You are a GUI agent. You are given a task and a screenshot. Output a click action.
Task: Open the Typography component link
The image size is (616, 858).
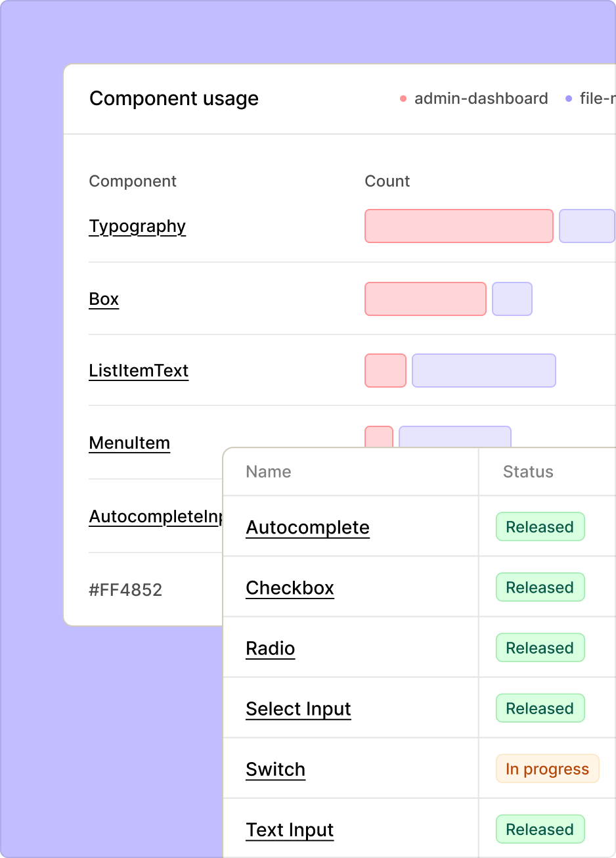[137, 227]
